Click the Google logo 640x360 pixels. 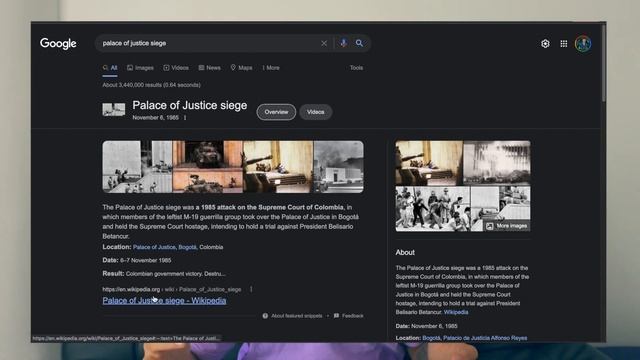(58, 43)
